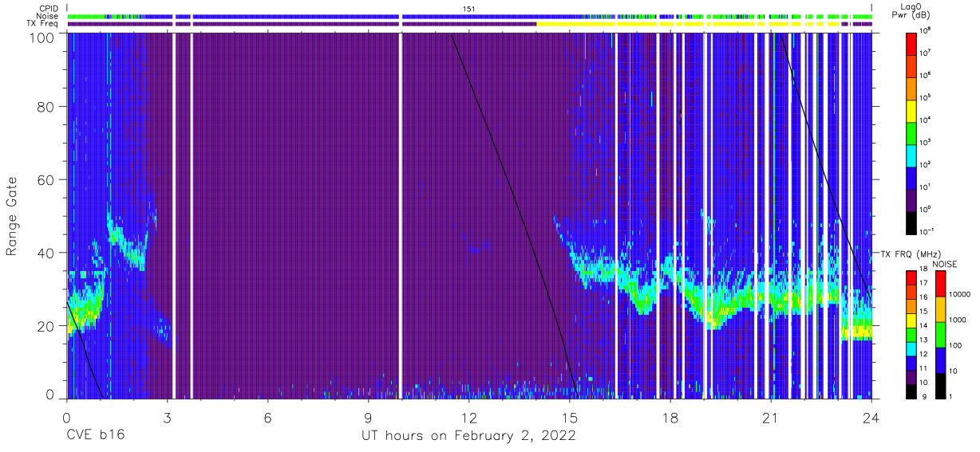Screen dimensions: 980x452
Task: Click x-axis tick label '3'
Action: pos(168,418)
